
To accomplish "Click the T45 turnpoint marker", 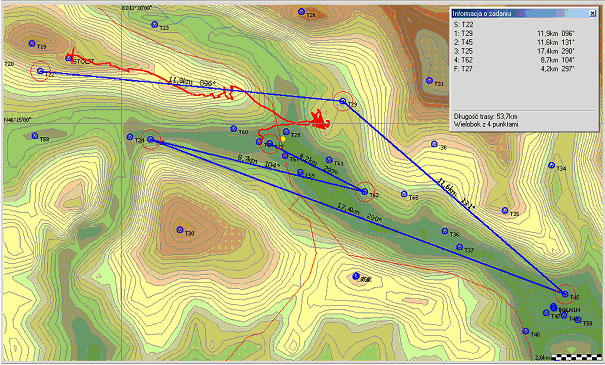I will [565, 294].
